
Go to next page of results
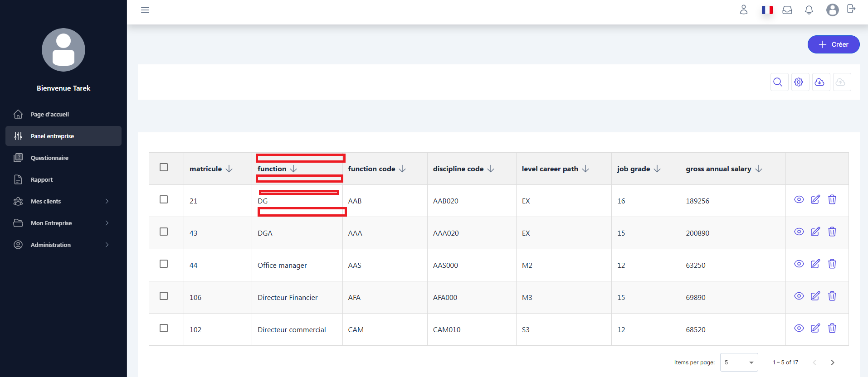833,362
